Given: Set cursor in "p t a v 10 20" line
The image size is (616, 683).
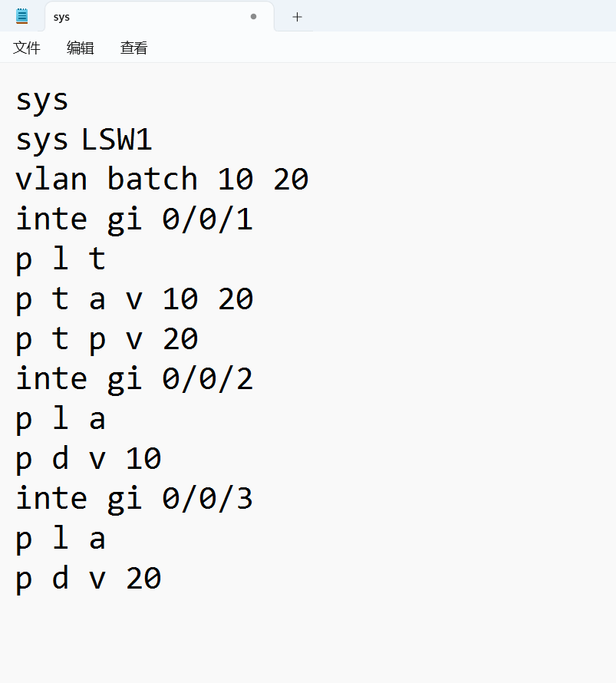Looking at the screenshot, I should [x=134, y=300].
